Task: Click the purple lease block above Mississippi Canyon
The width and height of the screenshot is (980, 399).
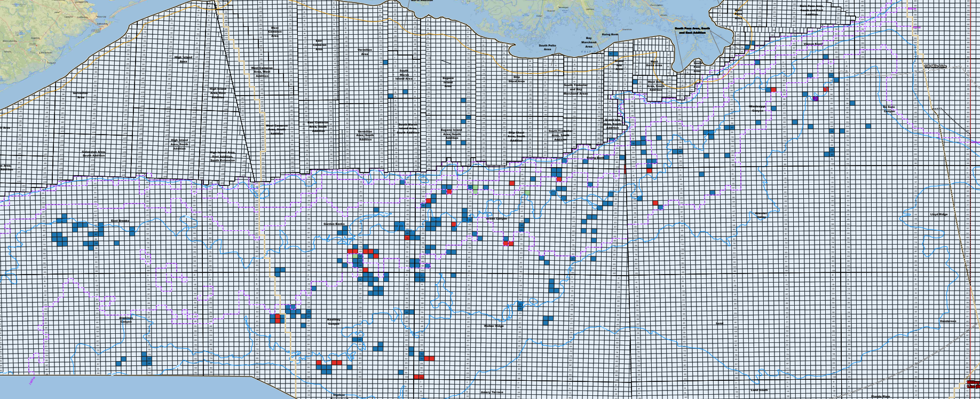Action: (x=815, y=98)
